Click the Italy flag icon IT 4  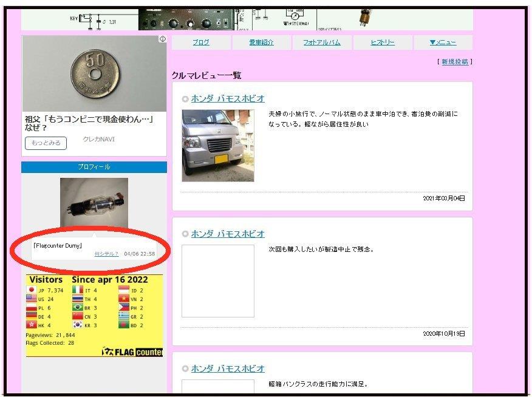[78, 290]
